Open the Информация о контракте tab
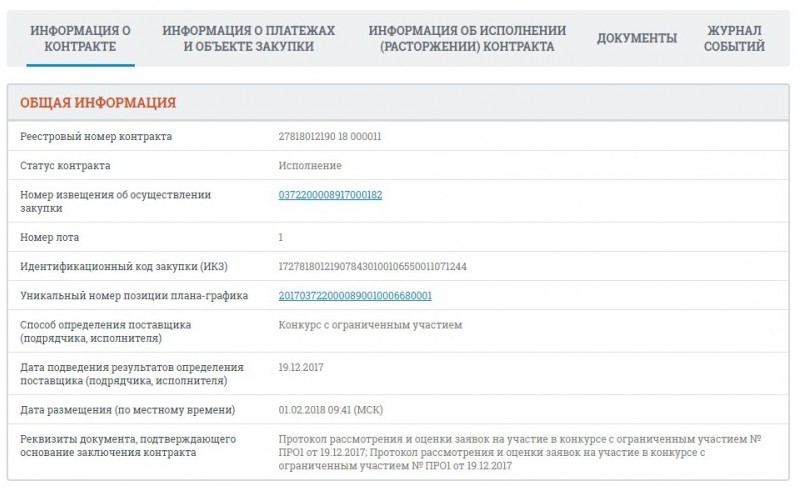800x491 pixels. click(80, 38)
